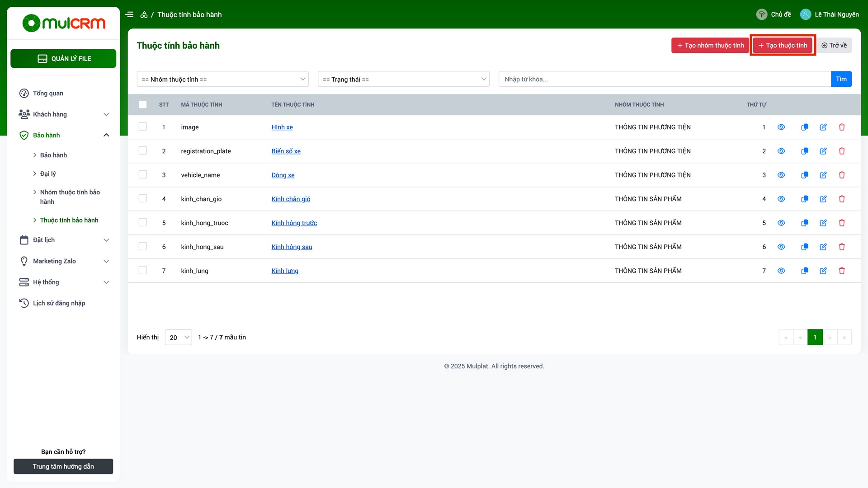This screenshot has height=488, width=868.
Task: Open the Nhóm thuộc tính filter dropdown
Action: 223,79
